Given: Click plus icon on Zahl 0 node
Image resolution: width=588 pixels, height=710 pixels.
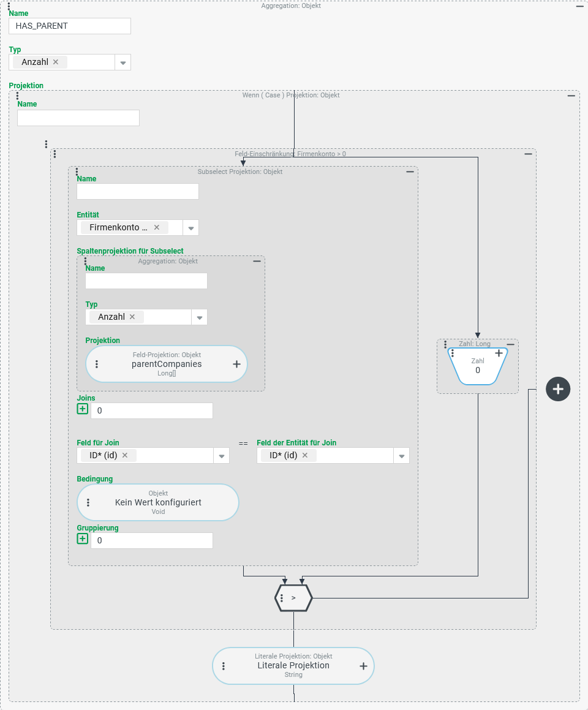Looking at the screenshot, I should click(499, 353).
